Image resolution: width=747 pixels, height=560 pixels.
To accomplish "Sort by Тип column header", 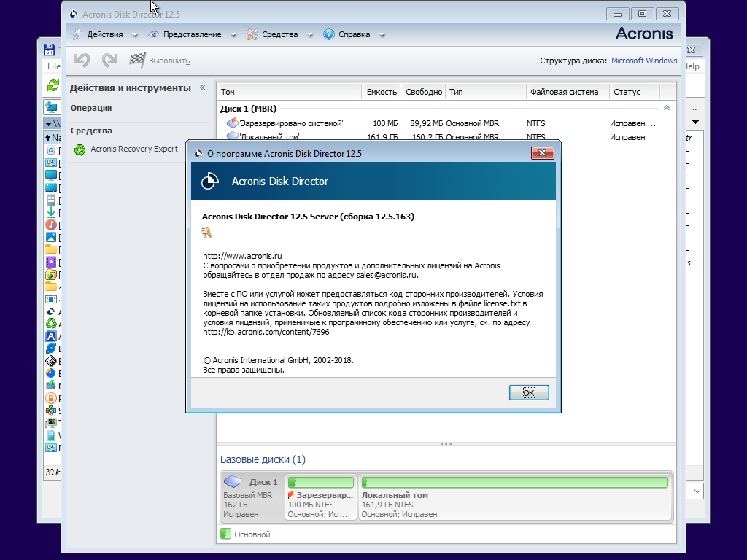I will (486, 92).
